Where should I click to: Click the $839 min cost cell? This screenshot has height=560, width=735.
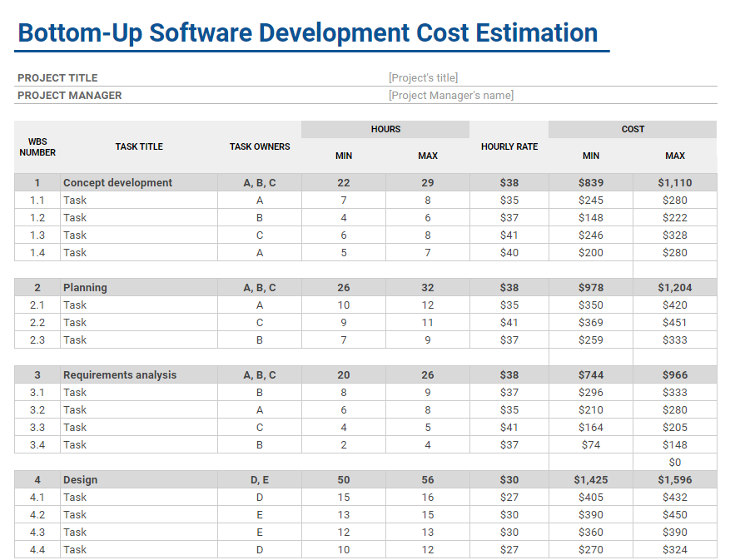pyautogui.click(x=590, y=182)
